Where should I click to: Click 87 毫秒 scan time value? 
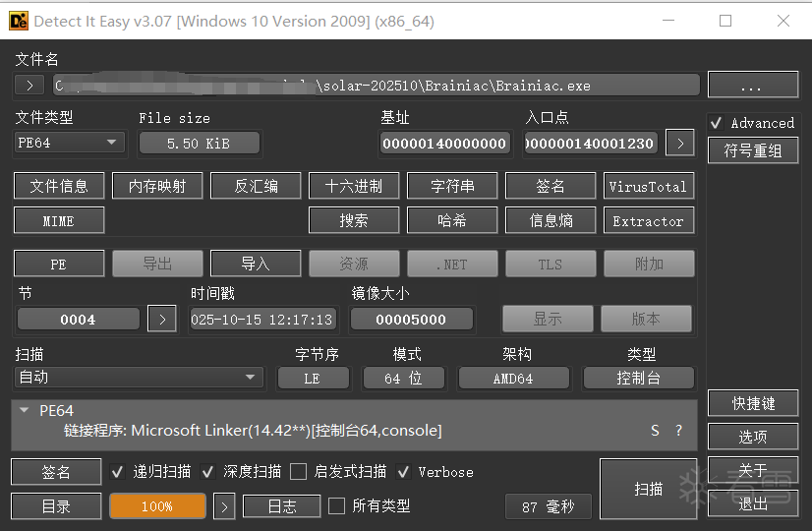coord(548,506)
